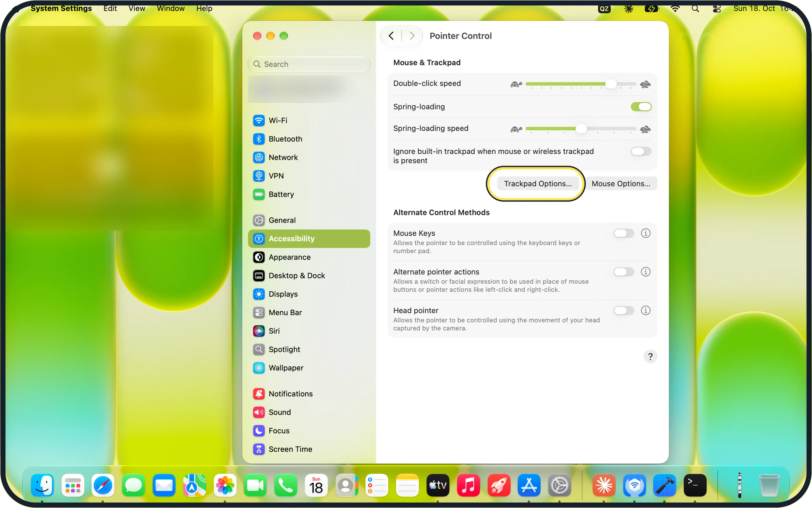Open Focus settings in sidebar
Viewport: 812px width, 508px height.
click(x=309, y=431)
